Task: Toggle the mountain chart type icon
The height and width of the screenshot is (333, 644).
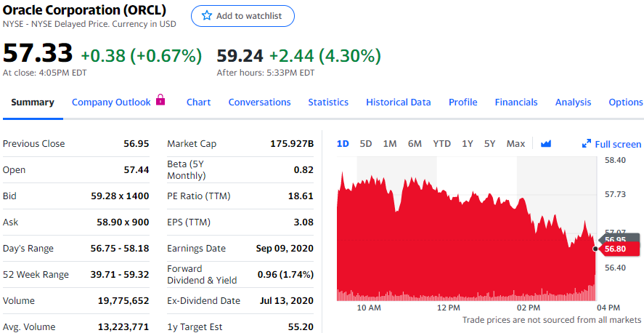Action: pos(546,144)
